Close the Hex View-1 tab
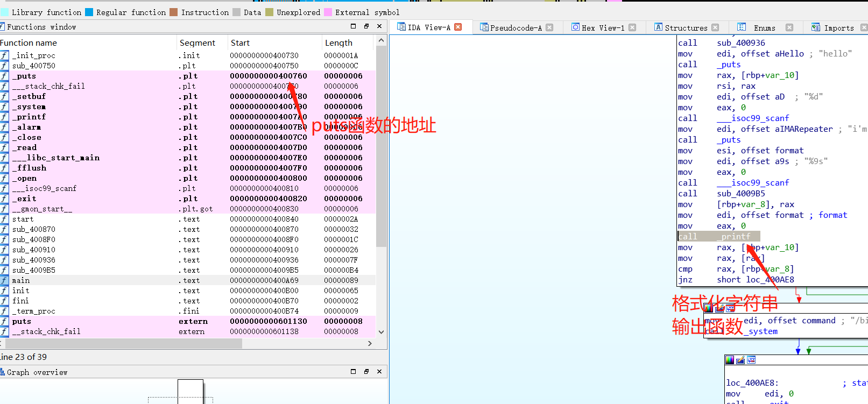The image size is (868, 404). point(632,27)
